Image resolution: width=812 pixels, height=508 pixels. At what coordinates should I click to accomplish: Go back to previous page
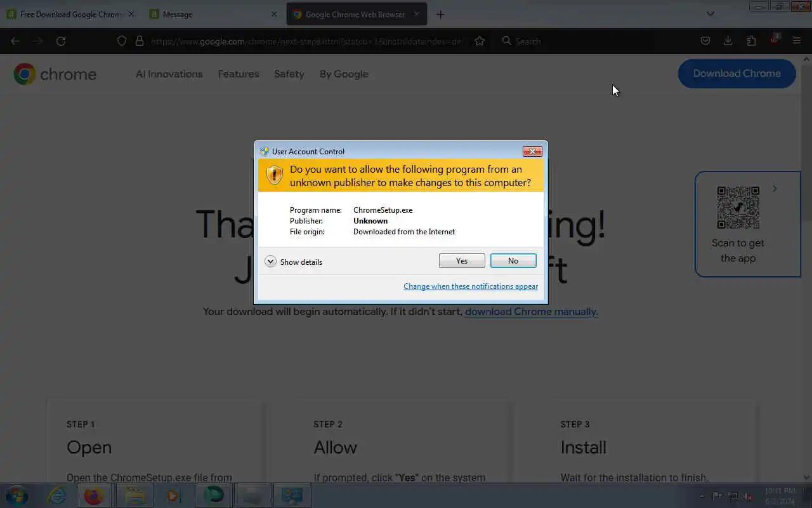coord(15,41)
